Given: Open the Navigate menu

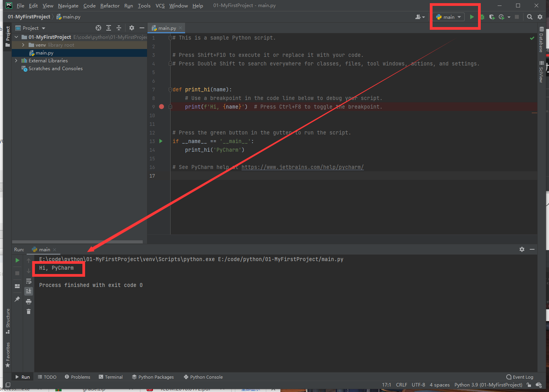Looking at the screenshot, I should pyautogui.click(x=68, y=6).
